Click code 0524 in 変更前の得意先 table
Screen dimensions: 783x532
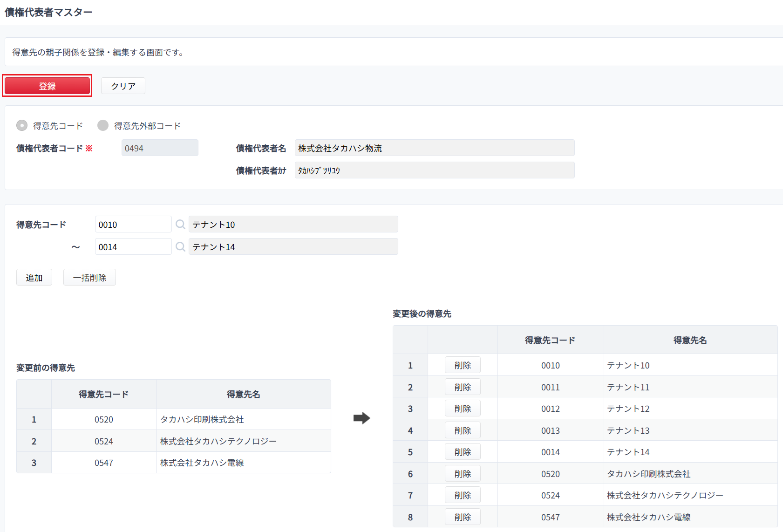point(104,441)
